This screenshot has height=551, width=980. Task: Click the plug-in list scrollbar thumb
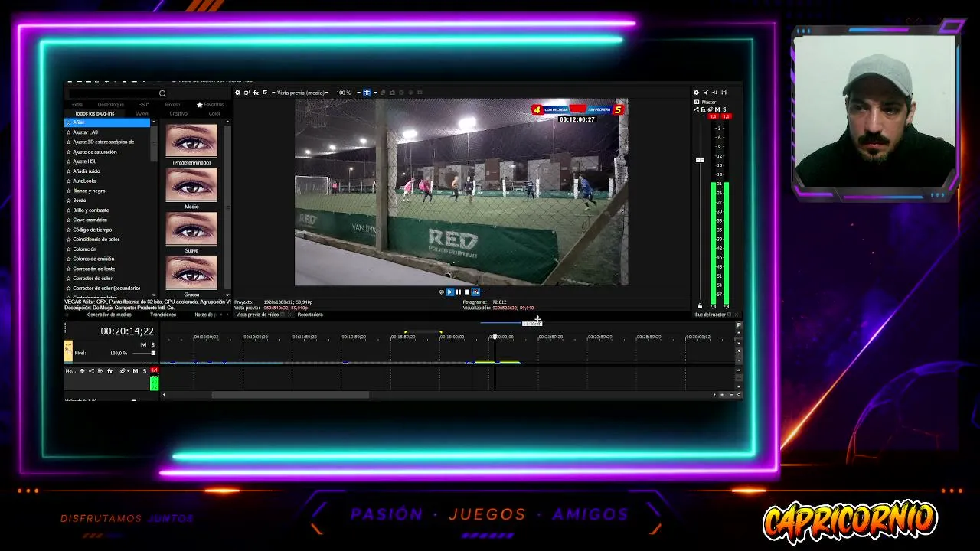tap(154, 144)
